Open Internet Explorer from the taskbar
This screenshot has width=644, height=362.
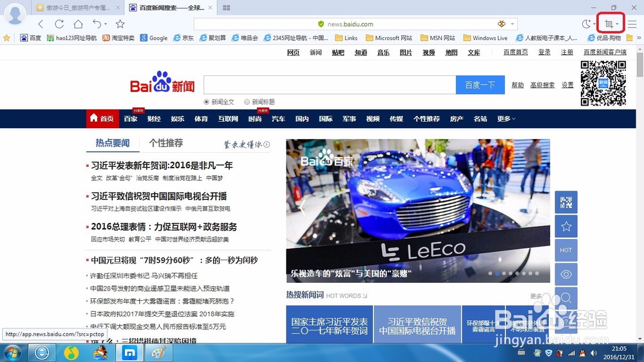click(41, 352)
